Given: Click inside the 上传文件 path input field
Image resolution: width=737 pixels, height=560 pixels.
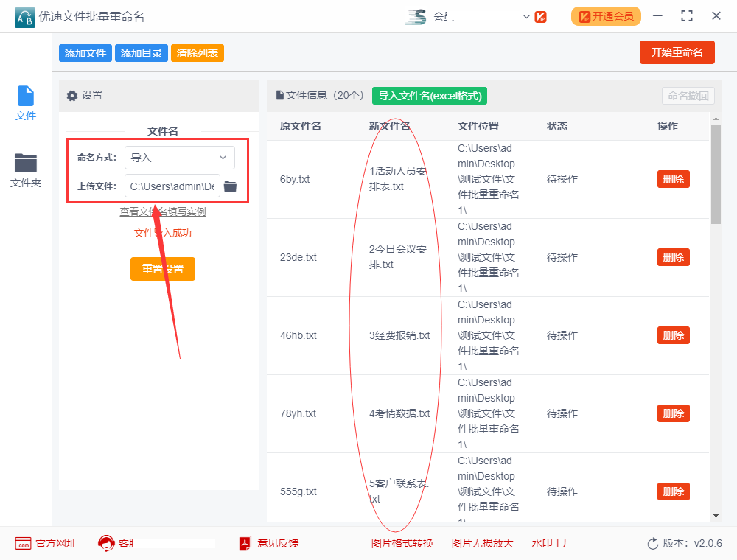Looking at the screenshot, I should [x=171, y=186].
